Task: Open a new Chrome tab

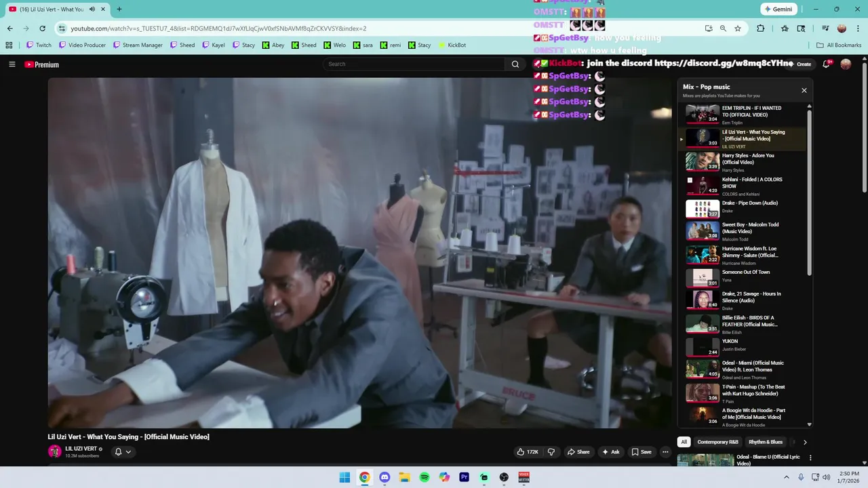Action: click(119, 9)
